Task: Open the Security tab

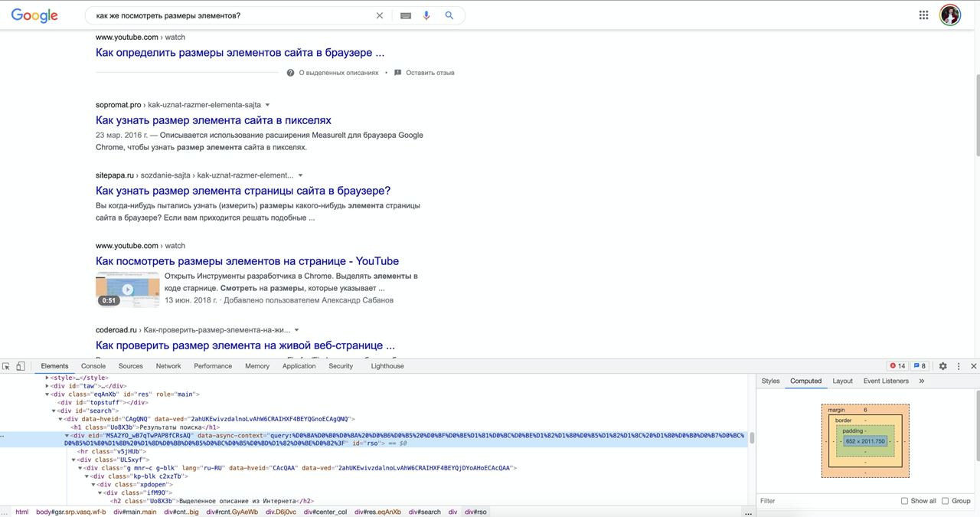Action: coord(341,366)
